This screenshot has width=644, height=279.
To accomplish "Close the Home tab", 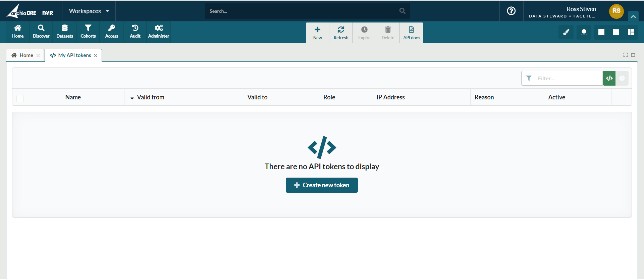I will 38,56.
